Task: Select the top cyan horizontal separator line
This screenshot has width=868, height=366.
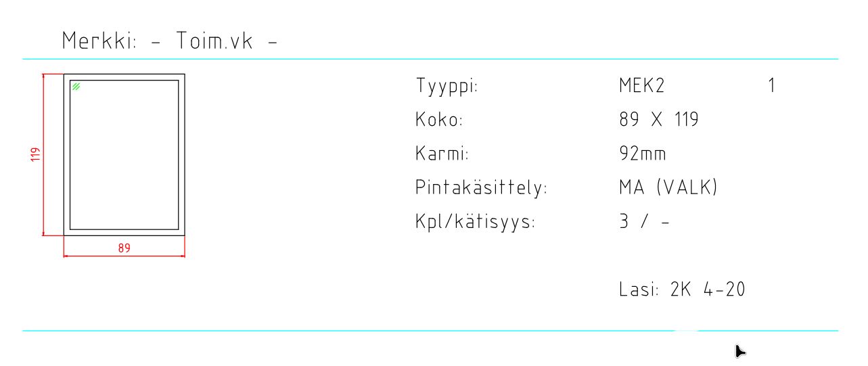Action: coord(430,60)
